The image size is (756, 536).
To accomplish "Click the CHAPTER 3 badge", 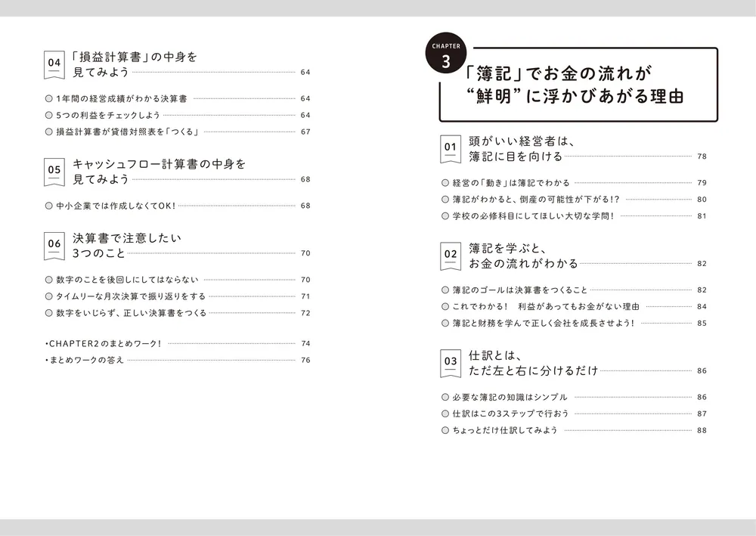I will point(445,54).
